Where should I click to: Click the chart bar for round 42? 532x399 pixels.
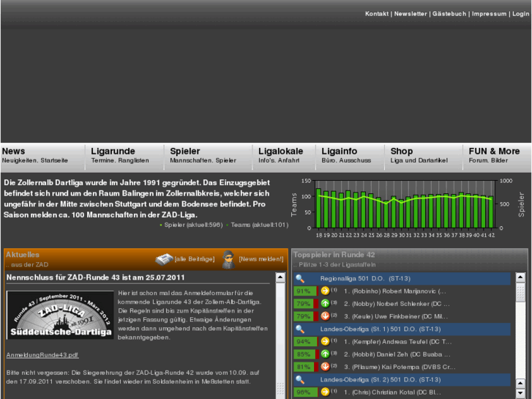[x=491, y=212]
